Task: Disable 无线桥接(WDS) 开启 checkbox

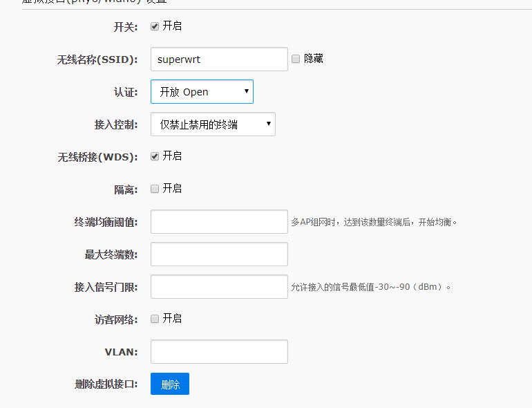Action: click(155, 156)
